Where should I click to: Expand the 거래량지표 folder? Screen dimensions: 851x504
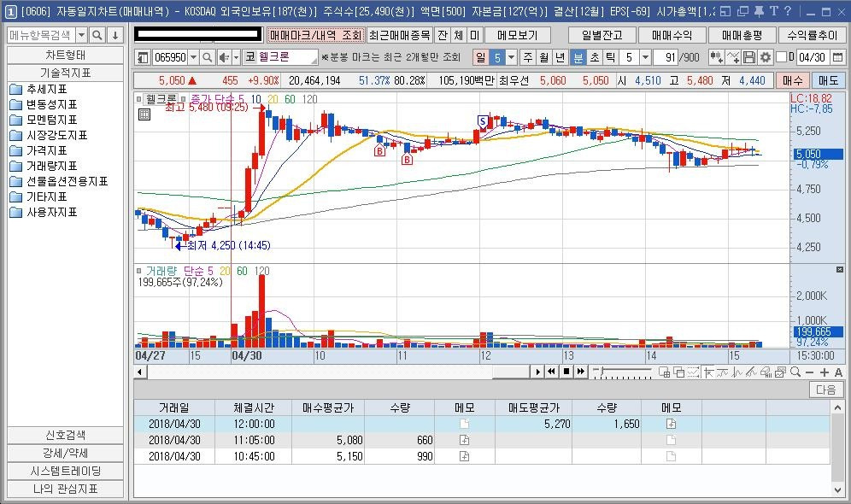44,166
